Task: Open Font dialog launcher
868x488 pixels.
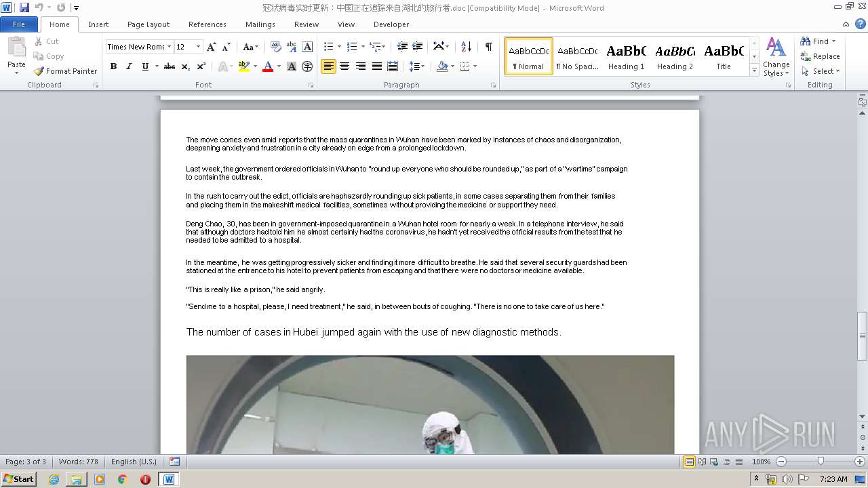Action: (x=311, y=85)
